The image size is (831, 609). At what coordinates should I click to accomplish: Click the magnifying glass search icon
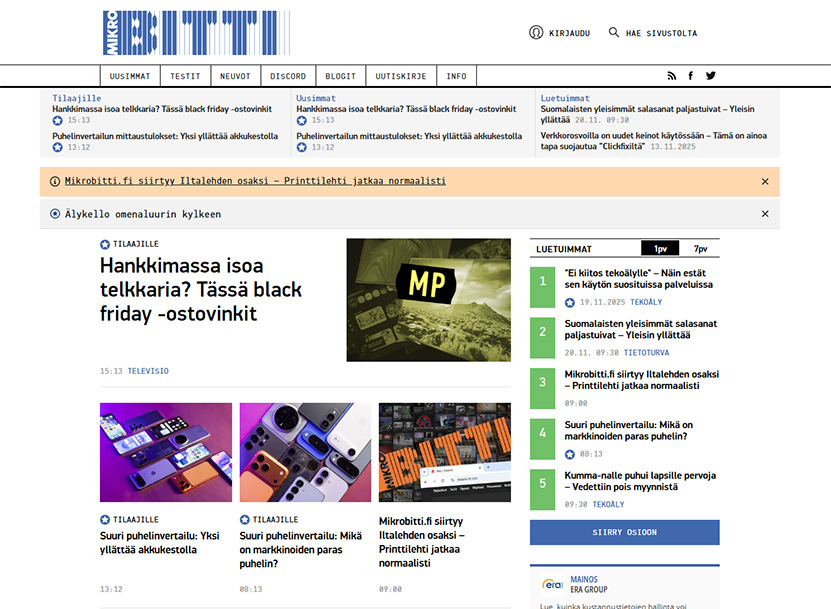[614, 33]
